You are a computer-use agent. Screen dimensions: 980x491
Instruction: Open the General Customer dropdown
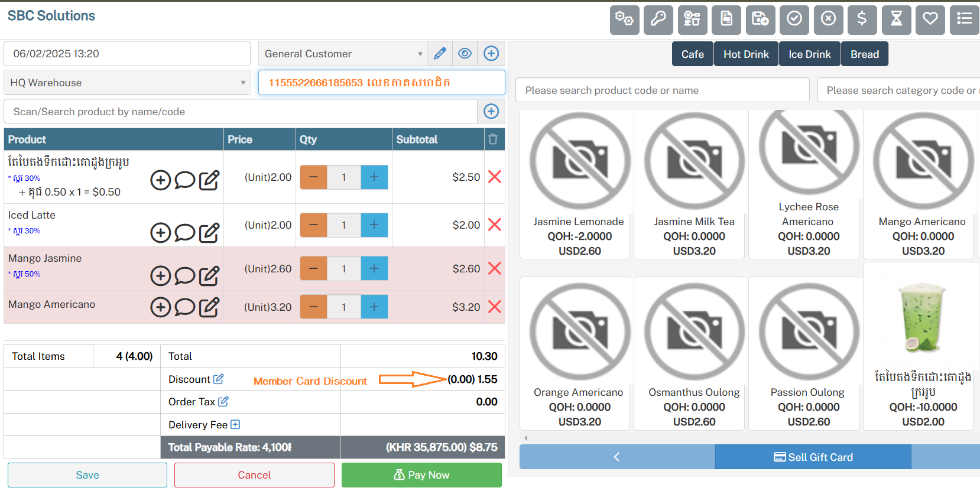[x=343, y=54]
